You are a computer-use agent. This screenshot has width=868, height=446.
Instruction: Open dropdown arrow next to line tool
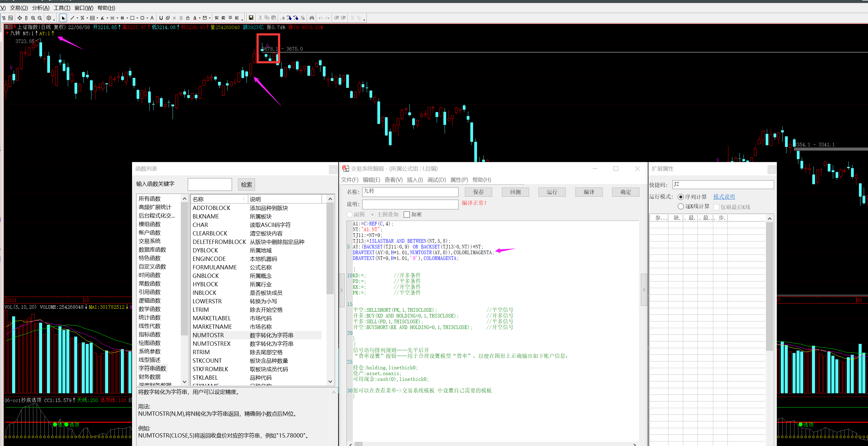tap(77, 18)
